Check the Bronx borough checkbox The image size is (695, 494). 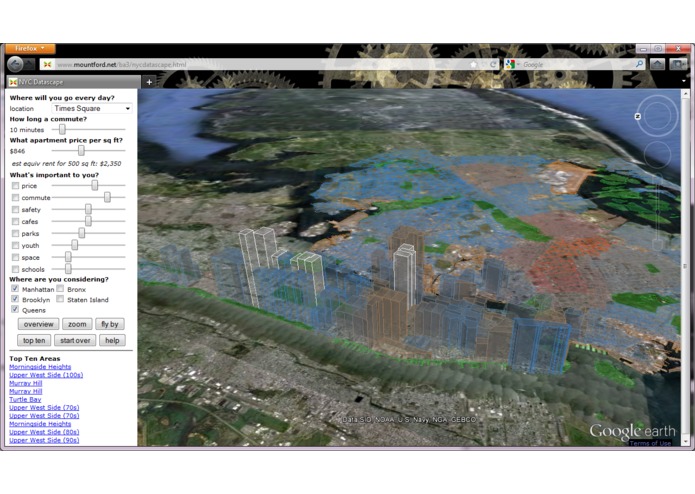click(60, 289)
